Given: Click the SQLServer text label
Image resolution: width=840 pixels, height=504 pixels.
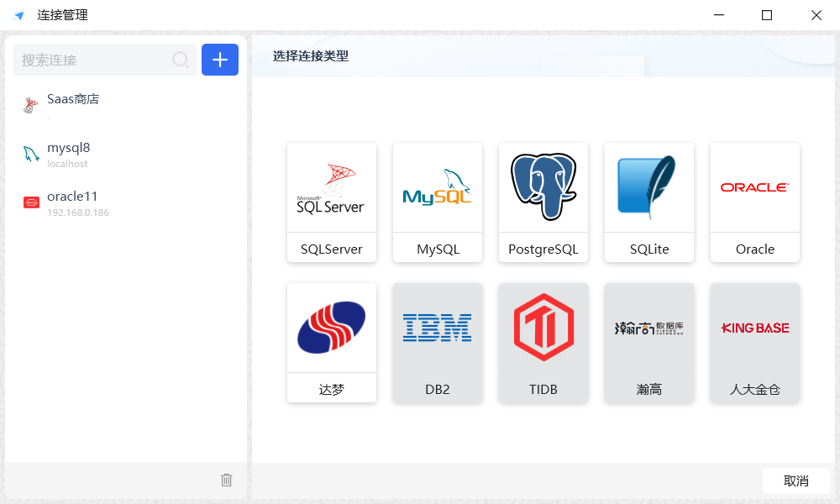Looking at the screenshot, I should tap(332, 249).
